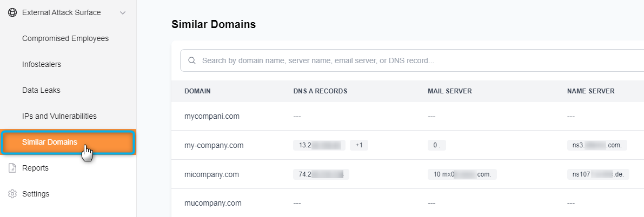644x217 pixels.
Task: Open Compromised Employees page
Action: 65,38
